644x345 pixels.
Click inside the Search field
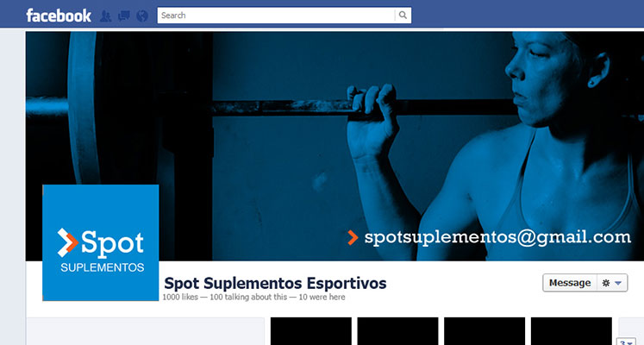point(276,16)
